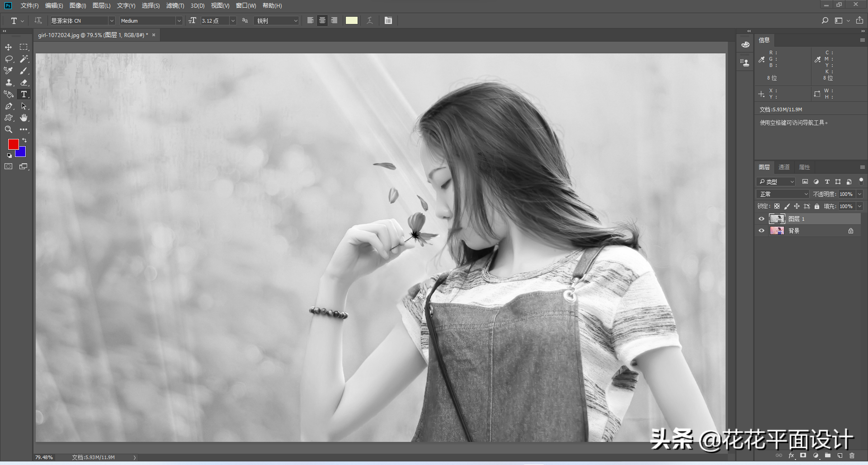Select the Eyedropper tool in toolbox
Image resolution: width=868 pixels, height=465 pixels.
[x=9, y=71]
